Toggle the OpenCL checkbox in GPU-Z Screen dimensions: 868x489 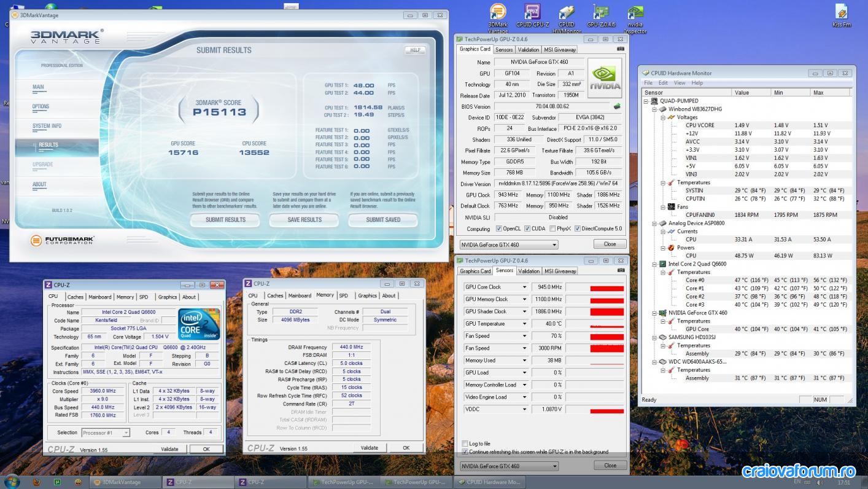pyautogui.click(x=498, y=229)
